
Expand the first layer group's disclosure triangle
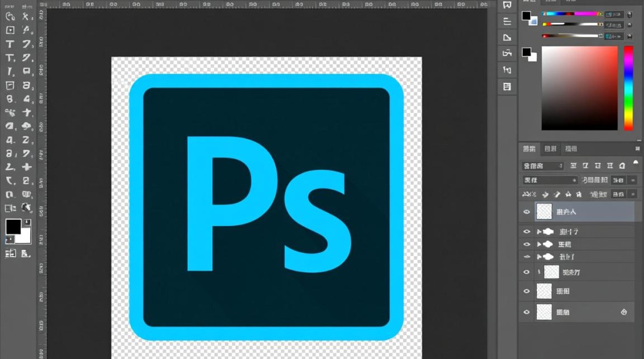tap(539, 232)
